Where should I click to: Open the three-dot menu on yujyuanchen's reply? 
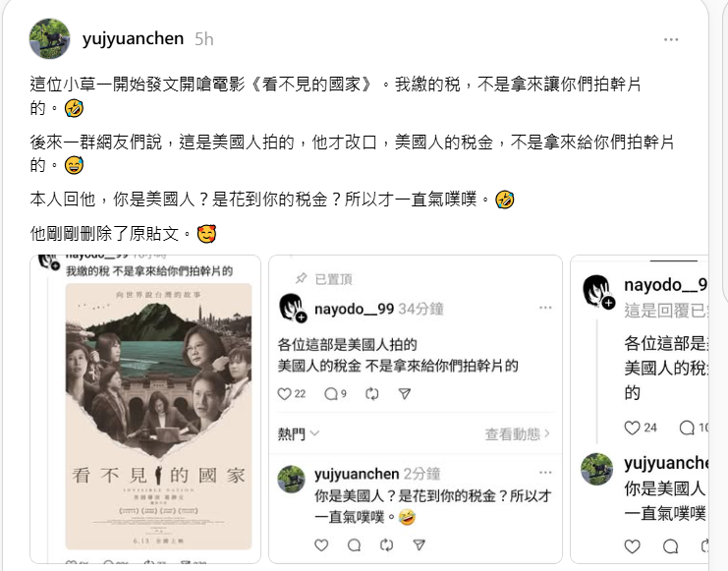545,473
